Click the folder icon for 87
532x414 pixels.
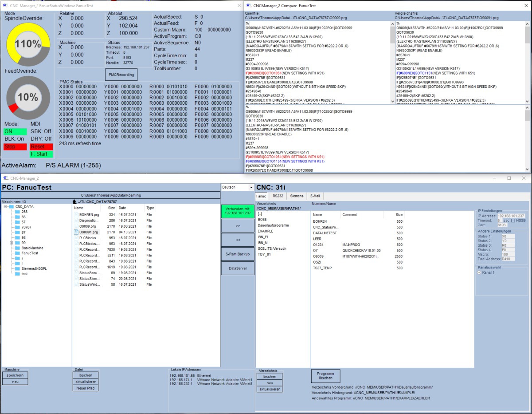17,232
